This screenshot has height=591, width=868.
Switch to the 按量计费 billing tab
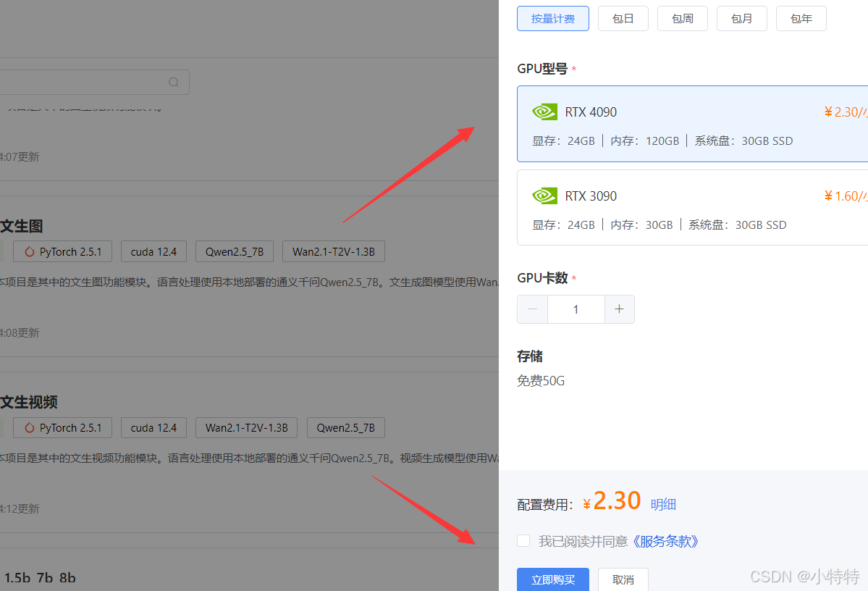click(552, 18)
